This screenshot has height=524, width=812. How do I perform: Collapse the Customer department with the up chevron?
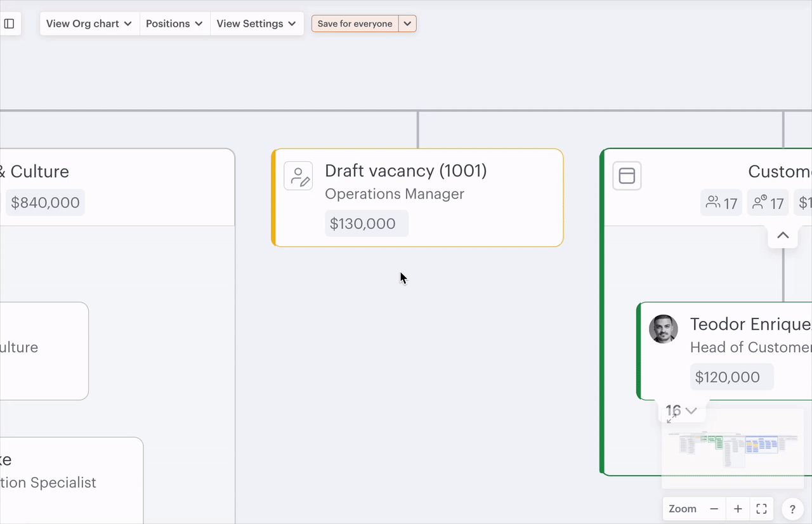(x=783, y=235)
